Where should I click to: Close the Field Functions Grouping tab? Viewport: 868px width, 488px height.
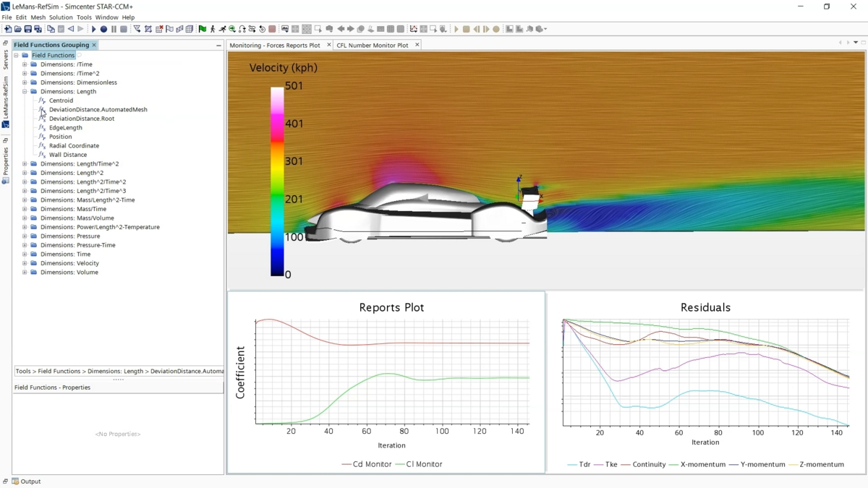[94, 45]
